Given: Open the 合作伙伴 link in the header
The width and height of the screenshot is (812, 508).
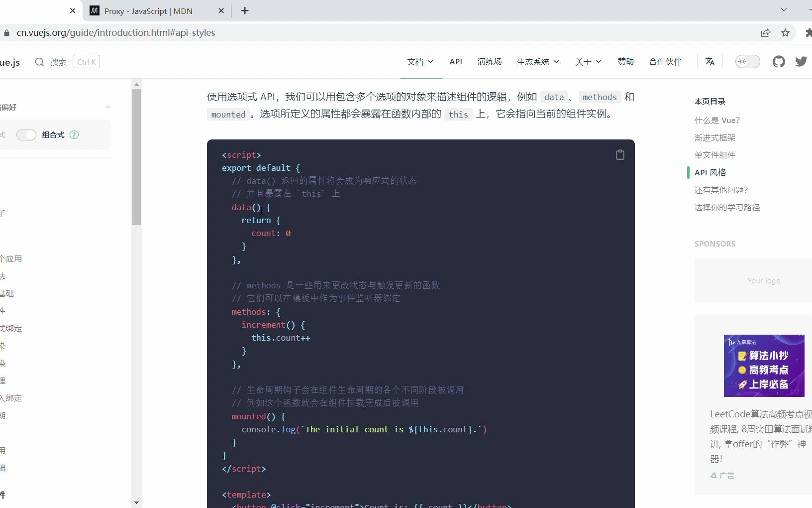Looking at the screenshot, I should [666, 62].
